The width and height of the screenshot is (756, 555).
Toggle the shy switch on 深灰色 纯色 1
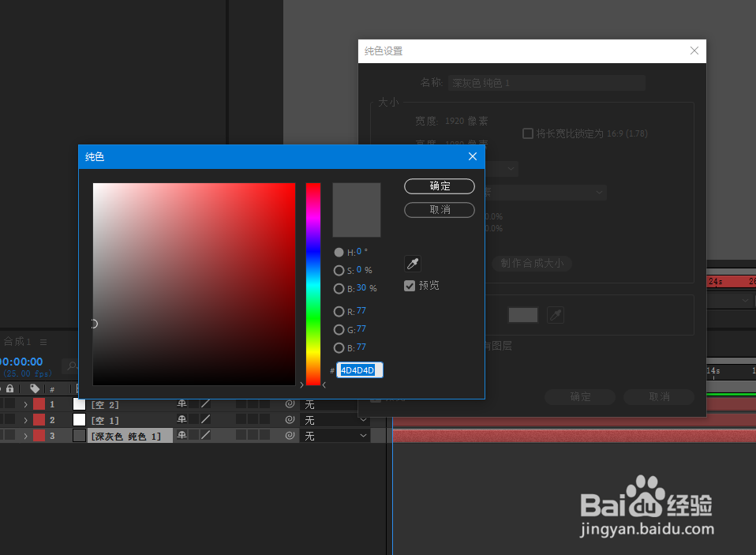[x=182, y=435]
